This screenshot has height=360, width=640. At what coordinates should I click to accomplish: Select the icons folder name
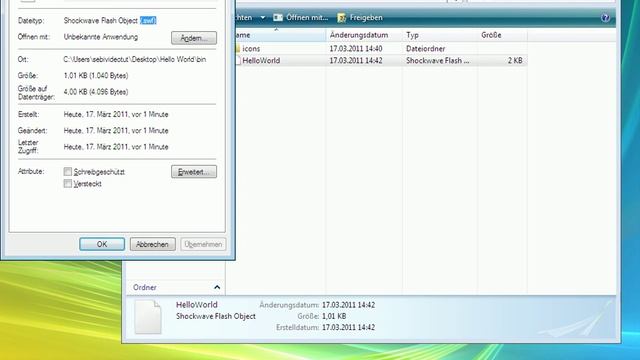[251, 49]
